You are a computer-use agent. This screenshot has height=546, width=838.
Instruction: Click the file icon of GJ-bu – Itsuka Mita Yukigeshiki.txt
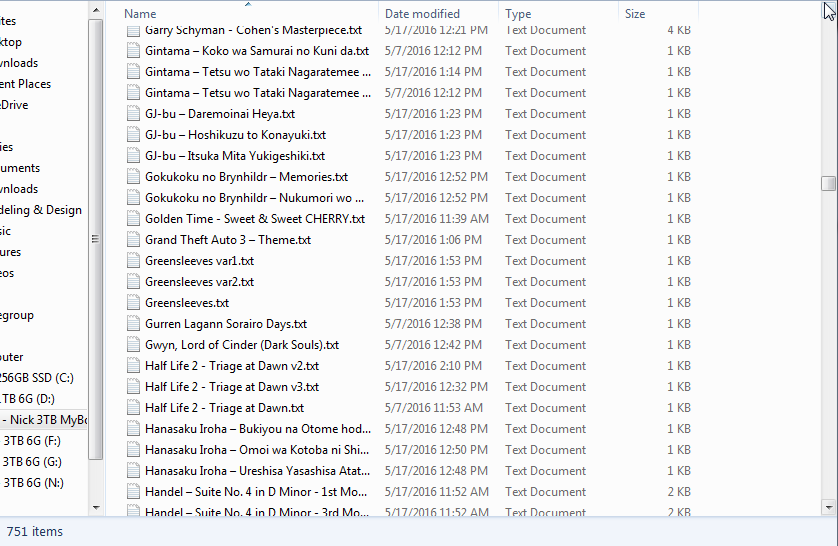133,156
